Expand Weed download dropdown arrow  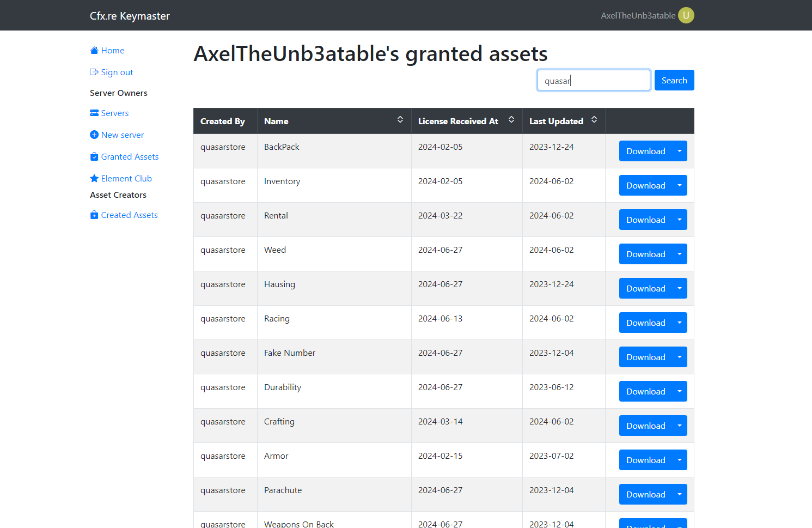pyautogui.click(x=680, y=254)
